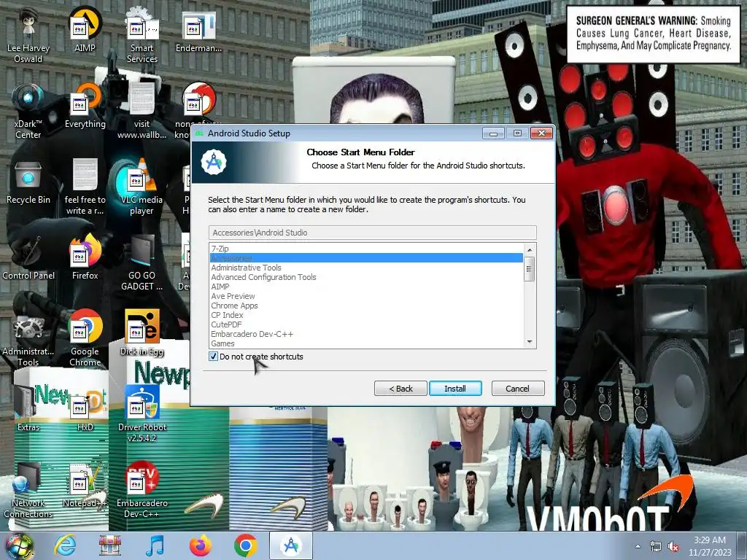Viewport: 747px width, 560px height.
Task: Open Google Chrome desktop shortcut
Action: click(x=85, y=339)
